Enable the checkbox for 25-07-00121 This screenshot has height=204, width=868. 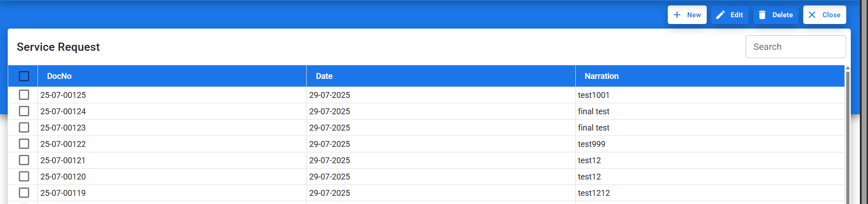(24, 160)
